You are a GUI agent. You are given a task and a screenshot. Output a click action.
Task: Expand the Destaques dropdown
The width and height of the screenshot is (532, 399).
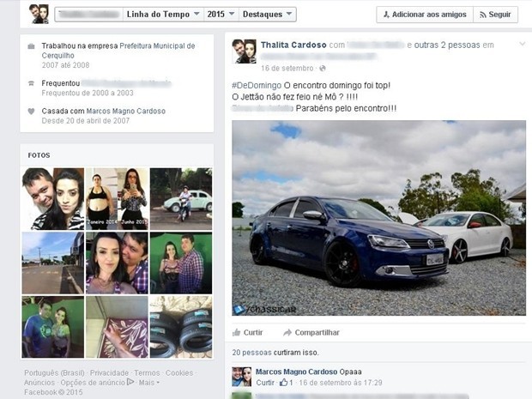click(268, 15)
